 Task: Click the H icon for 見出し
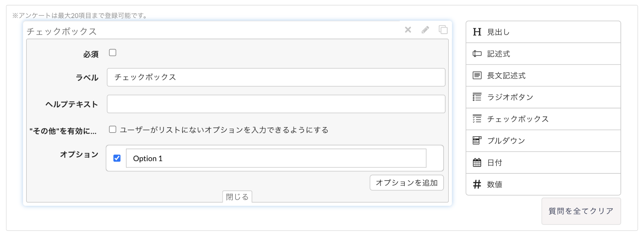tap(477, 32)
